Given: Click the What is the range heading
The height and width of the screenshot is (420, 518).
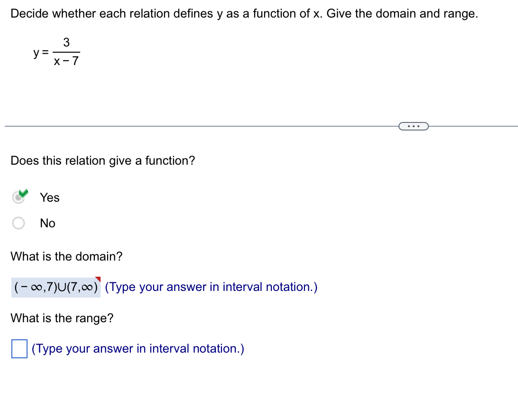Looking at the screenshot, I should click(62, 318).
